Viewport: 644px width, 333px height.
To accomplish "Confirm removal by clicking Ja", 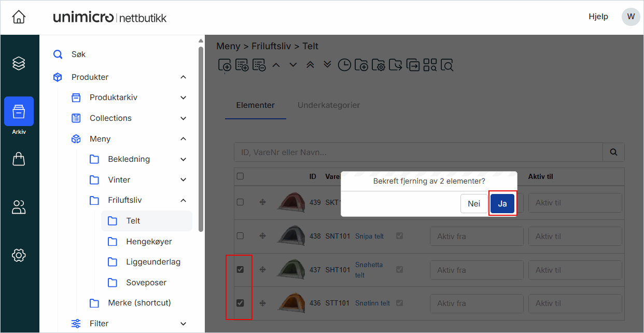I will 502,204.
